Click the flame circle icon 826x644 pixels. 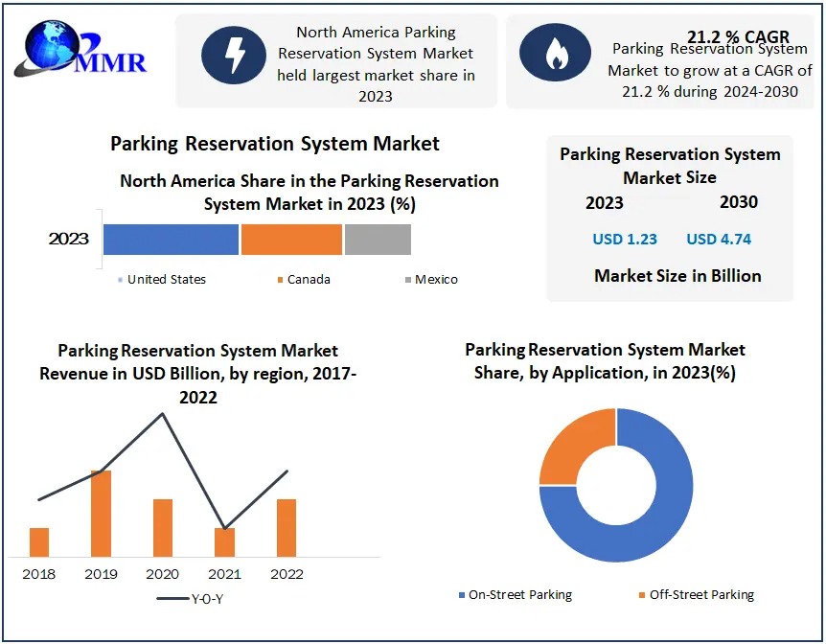[555, 55]
